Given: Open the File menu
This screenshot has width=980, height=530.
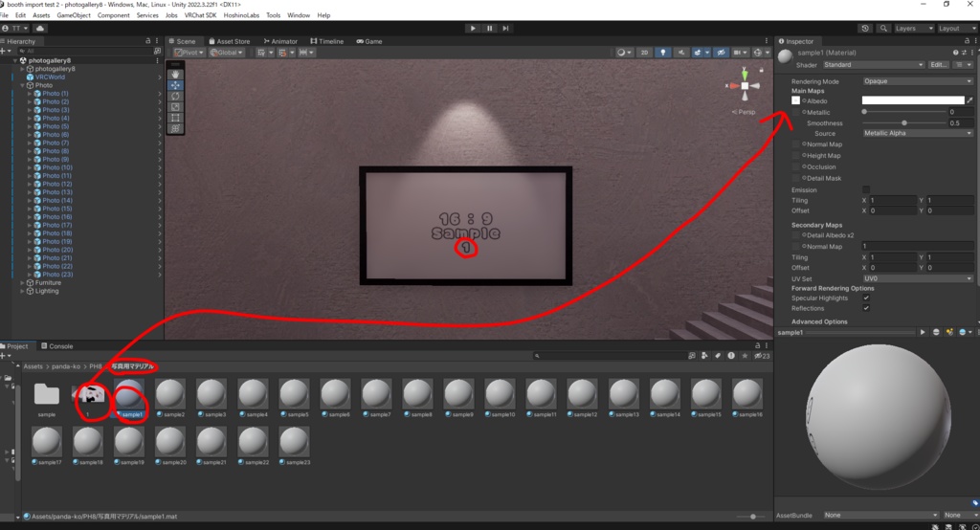Looking at the screenshot, I should 5,15.
